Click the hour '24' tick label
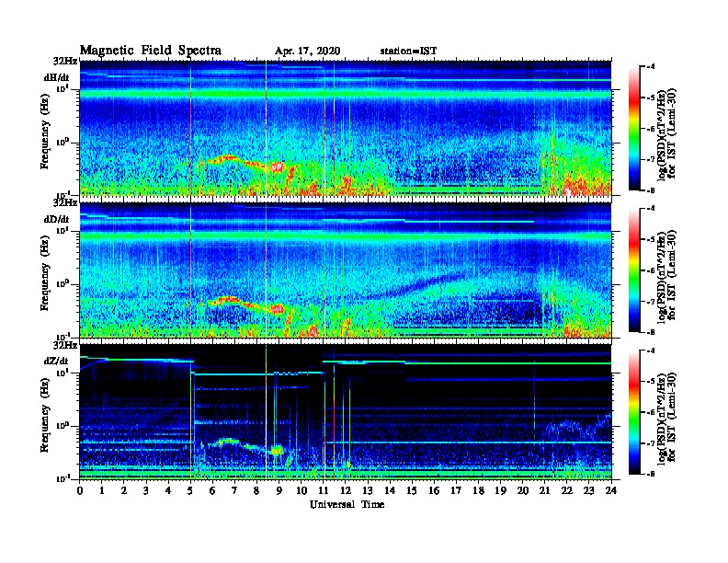This screenshot has width=728, height=563. [611, 490]
